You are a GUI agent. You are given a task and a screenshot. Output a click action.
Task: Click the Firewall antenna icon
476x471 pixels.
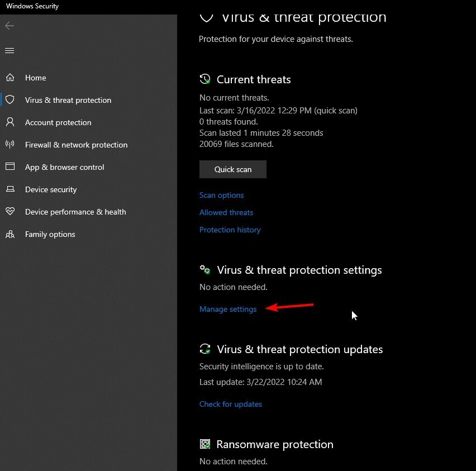10,144
